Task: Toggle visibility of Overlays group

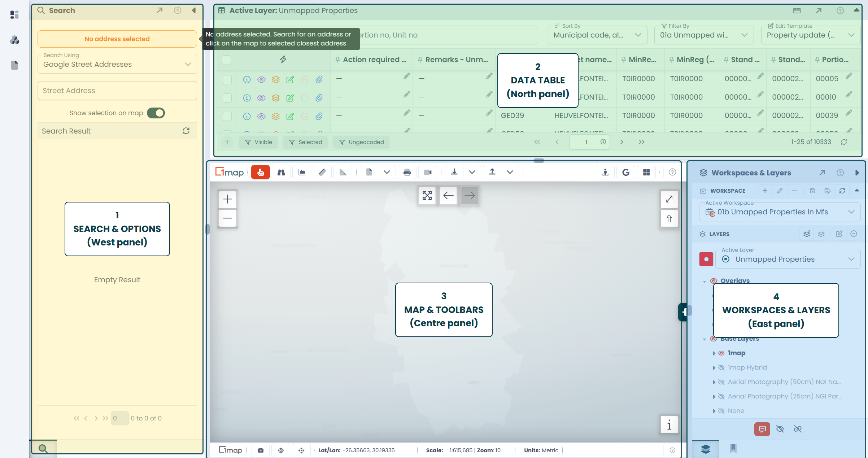Action: [714, 281]
